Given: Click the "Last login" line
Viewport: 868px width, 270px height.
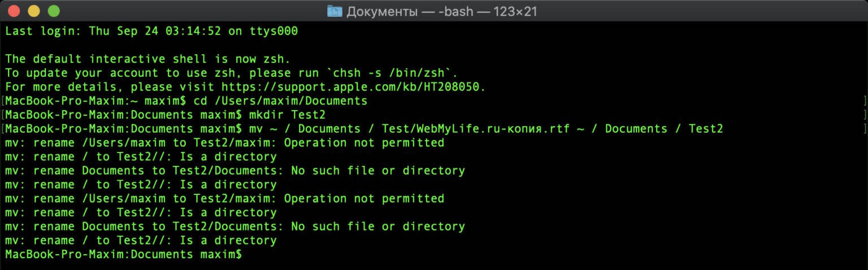Looking at the screenshot, I should [x=151, y=31].
